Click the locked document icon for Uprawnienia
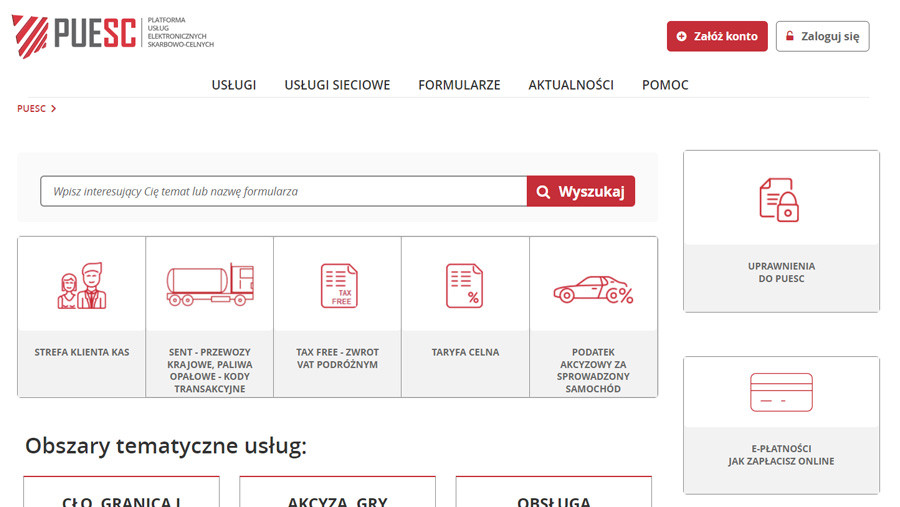900x507 pixels. click(x=779, y=199)
